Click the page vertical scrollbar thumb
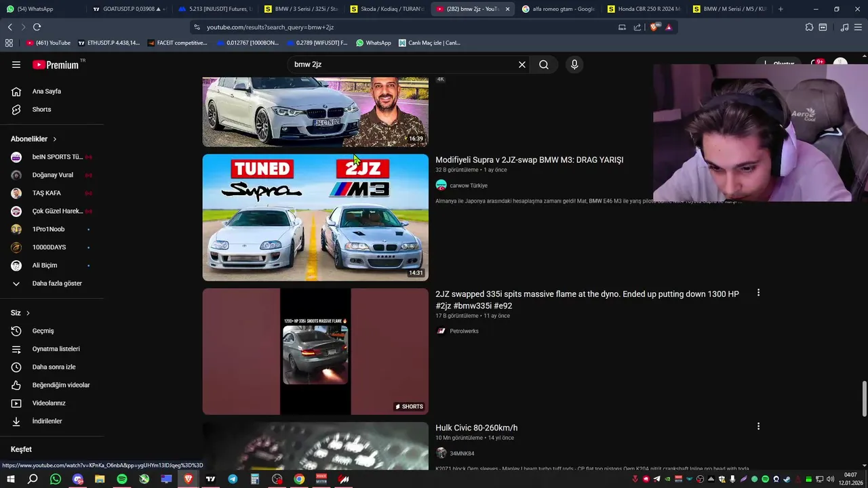 [x=864, y=399]
